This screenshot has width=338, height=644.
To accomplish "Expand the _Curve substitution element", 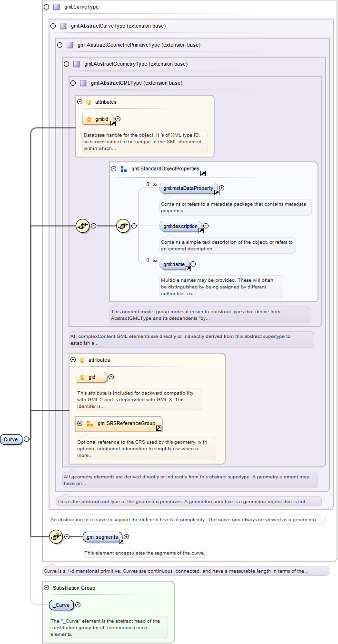I will click(78, 605).
